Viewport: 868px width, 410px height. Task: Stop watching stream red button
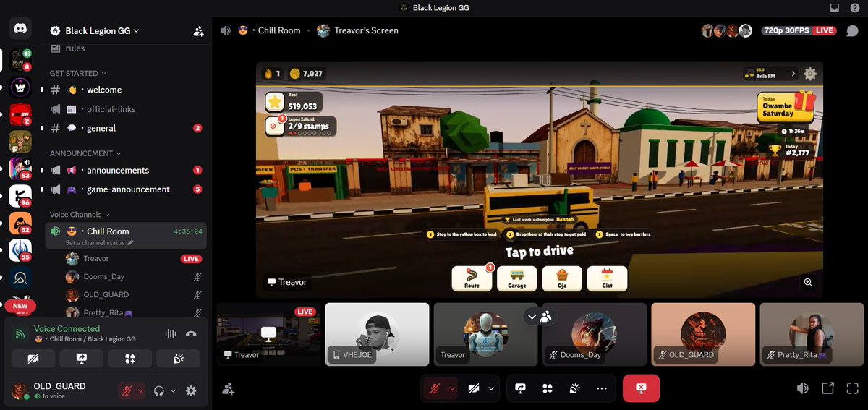pos(641,388)
